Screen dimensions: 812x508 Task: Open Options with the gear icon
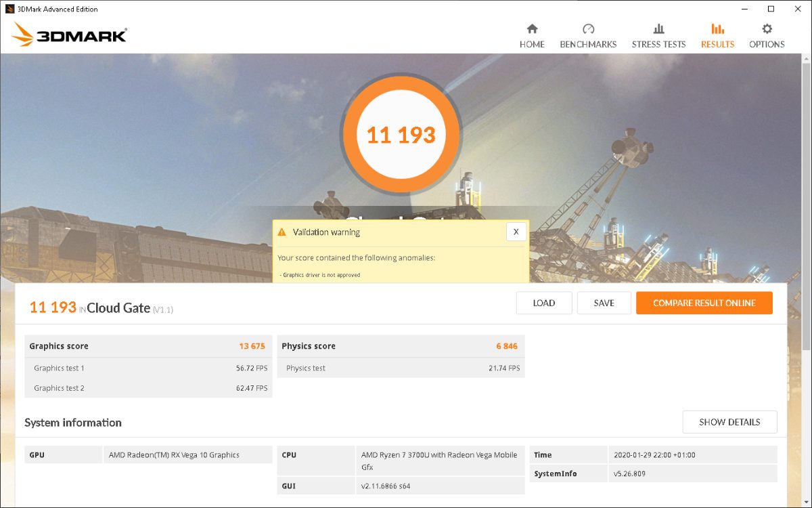click(x=767, y=29)
